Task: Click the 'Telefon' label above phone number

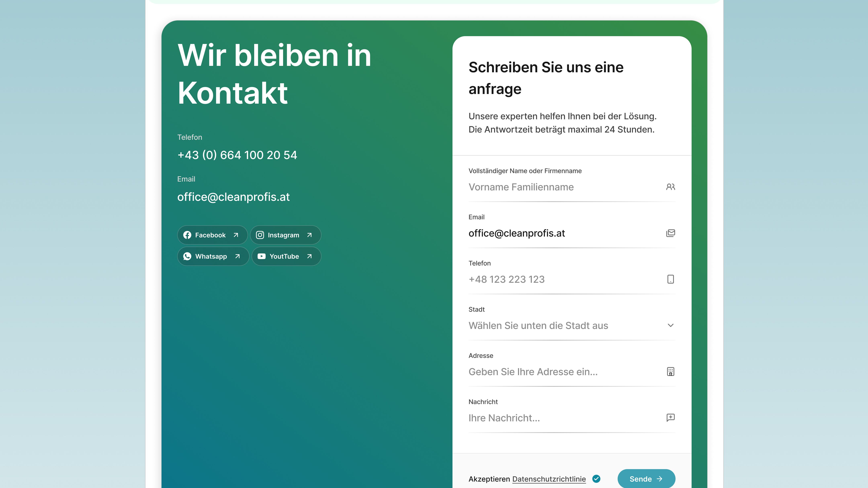Action: click(x=190, y=137)
